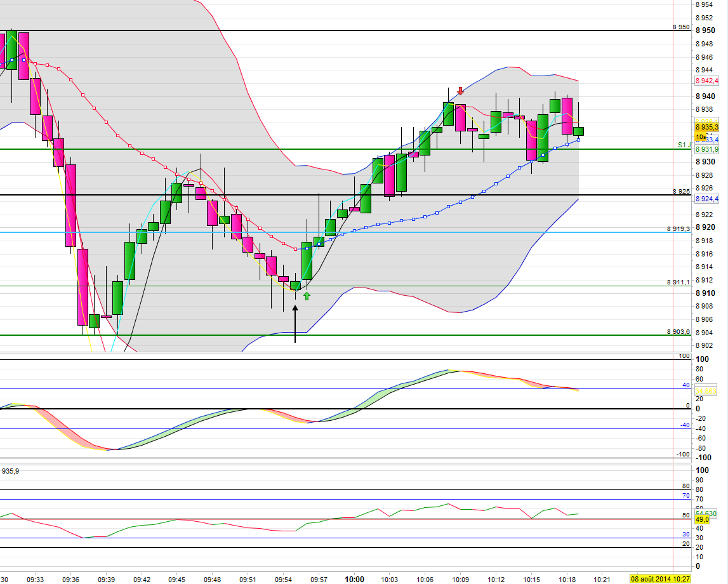The height and width of the screenshot is (584, 728).
Task: Click the 935,9 value in RSI panel
Action: [x=11, y=471]
